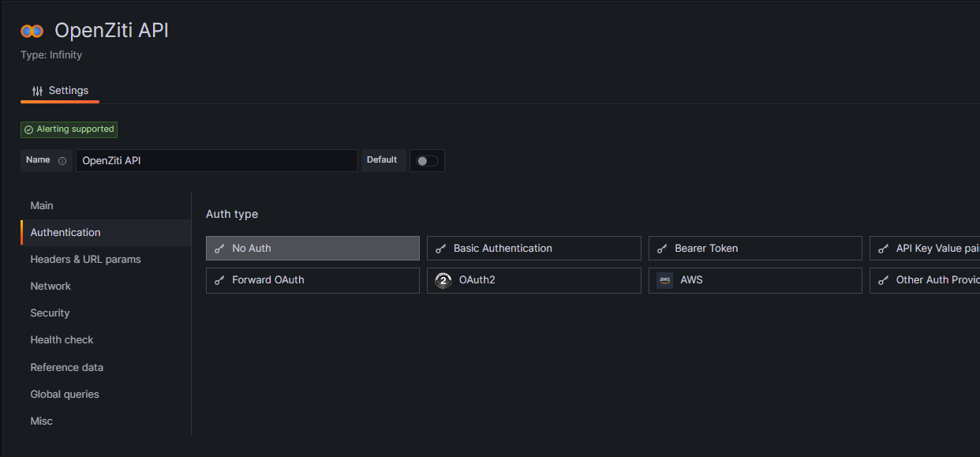Switch to the Headers & URL params section
Image resolution: width=980 pixels, height=457 pixels.
pyautogui.click(x=85, y=259)
